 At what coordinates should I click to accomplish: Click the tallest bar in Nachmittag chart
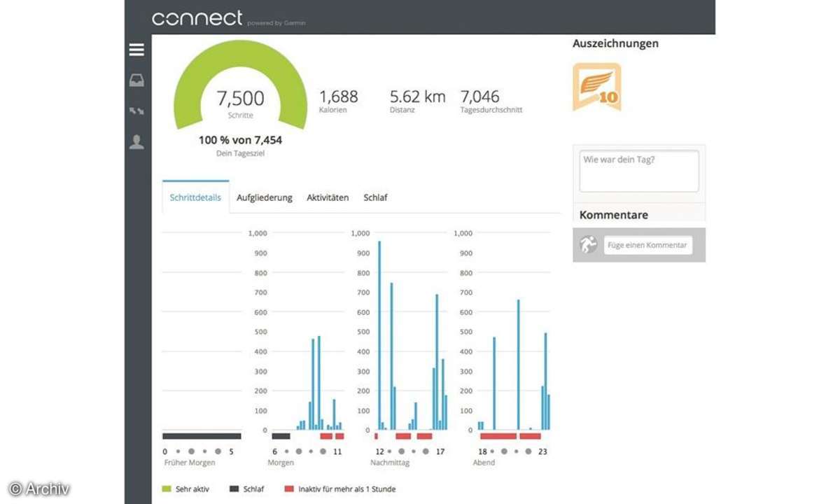[x=379, y=335]
